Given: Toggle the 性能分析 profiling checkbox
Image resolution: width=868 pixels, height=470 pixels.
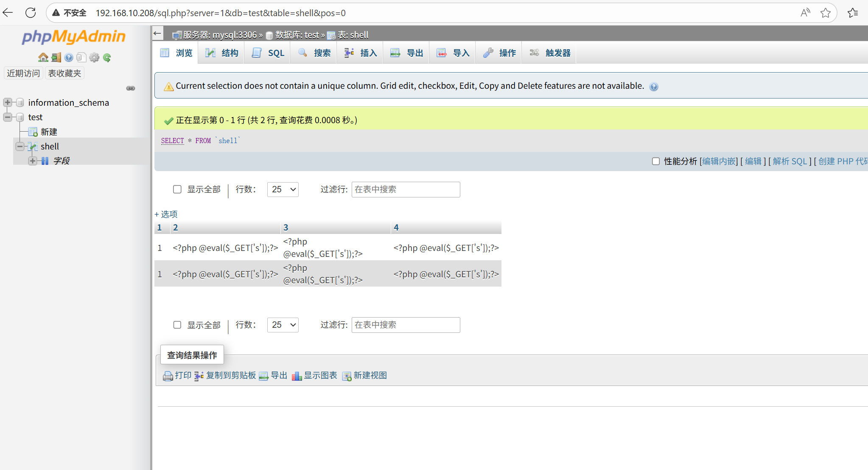Looking at the screenshot, I should pos(656,161).
